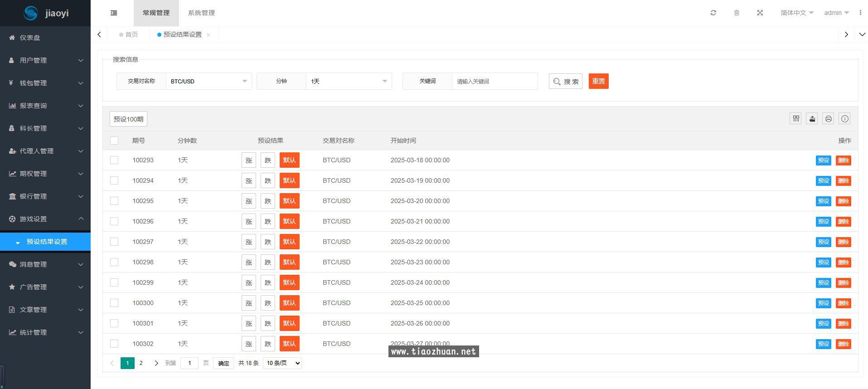Click the 关键词 keyword input field
Screen dimensions: 868x389
click(495, 81)
